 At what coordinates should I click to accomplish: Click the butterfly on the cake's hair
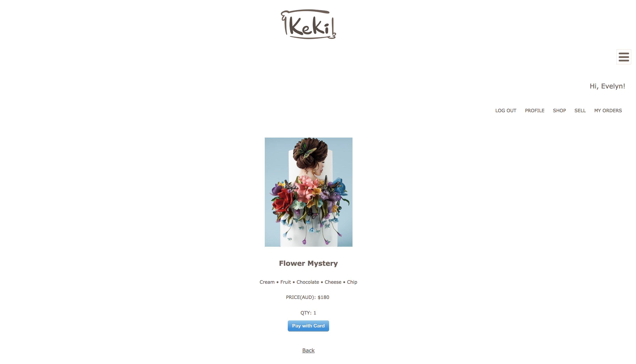(x=307, y=150)
